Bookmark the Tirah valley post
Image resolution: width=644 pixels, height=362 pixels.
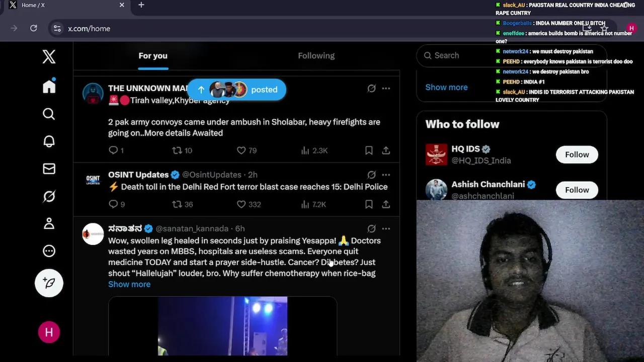tap(369, 150)
